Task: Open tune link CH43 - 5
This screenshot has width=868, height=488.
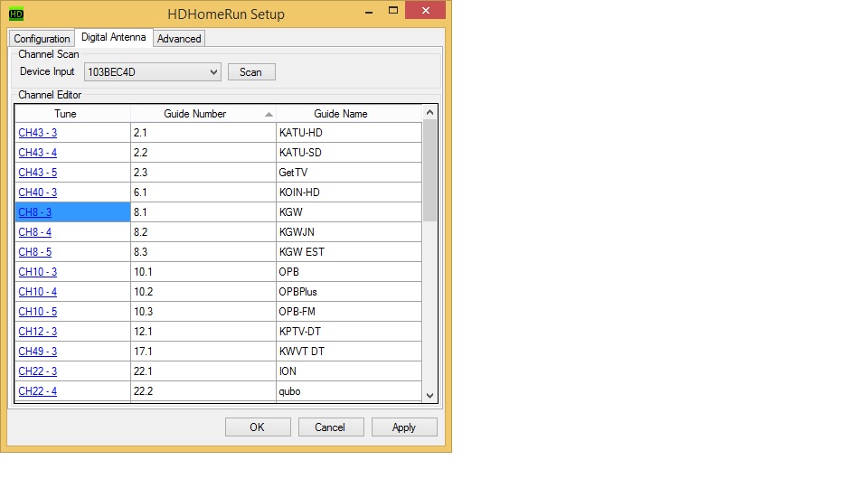Action: pyautogui.click(x=38, y=173)
